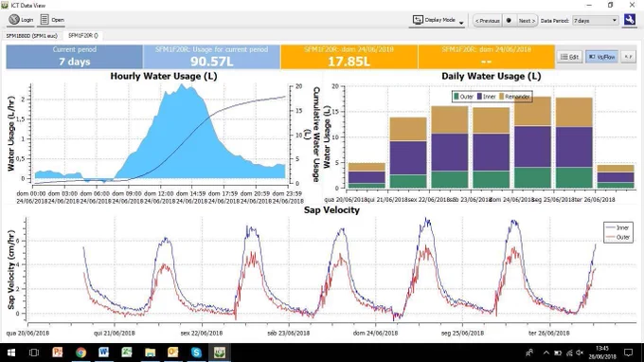Click the Outer line in Sap Velocity legend

[x=611, y=237]
